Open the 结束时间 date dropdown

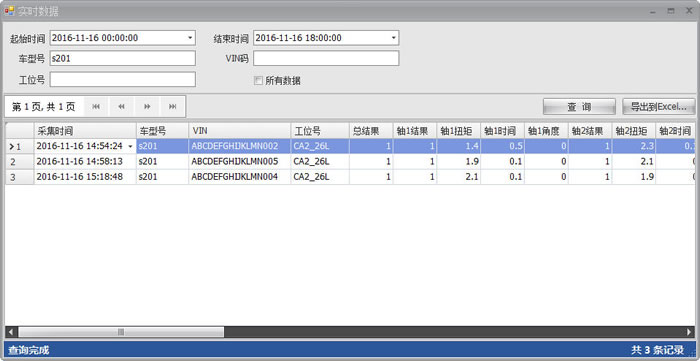(x=393, y=38)
